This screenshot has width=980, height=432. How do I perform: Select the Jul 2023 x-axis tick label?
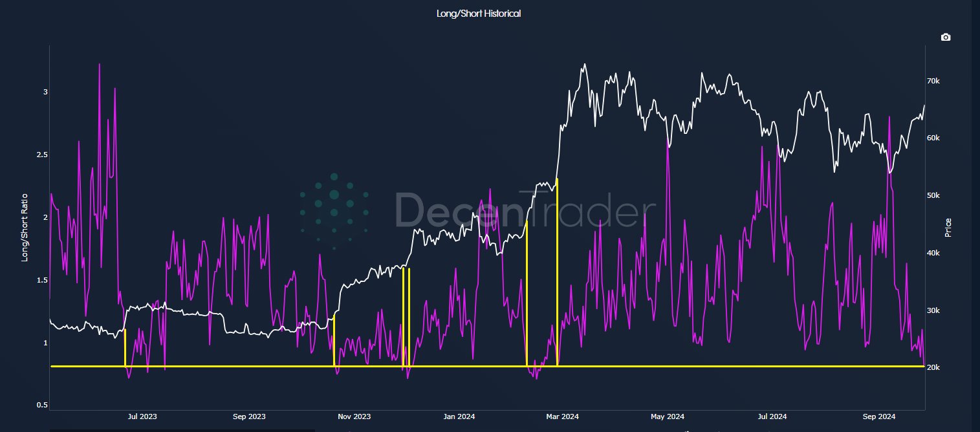click(142, 416)
